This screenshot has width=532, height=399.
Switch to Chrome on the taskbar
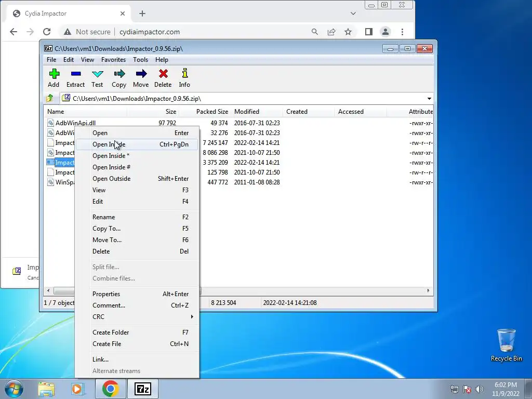point(111,389)
